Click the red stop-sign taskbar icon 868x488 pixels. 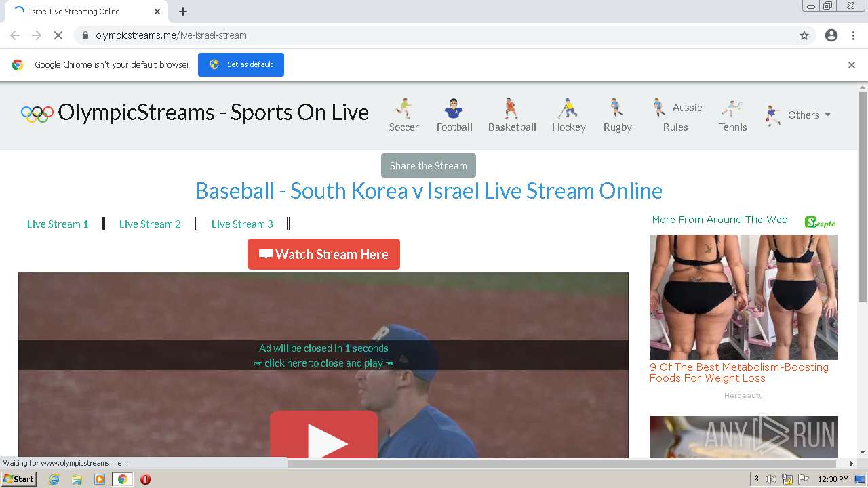pos(145,479)
